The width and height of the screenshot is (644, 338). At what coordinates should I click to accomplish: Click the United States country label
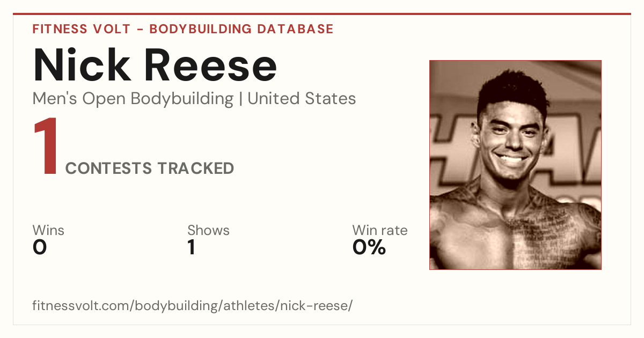(302, 99)
